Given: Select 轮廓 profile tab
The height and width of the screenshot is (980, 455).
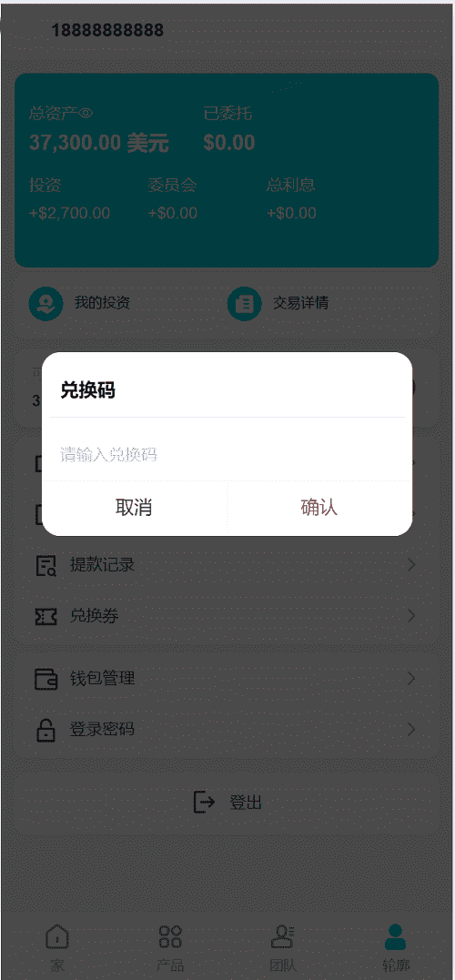Looking at the screenshot, I should [x=396, y=948].
